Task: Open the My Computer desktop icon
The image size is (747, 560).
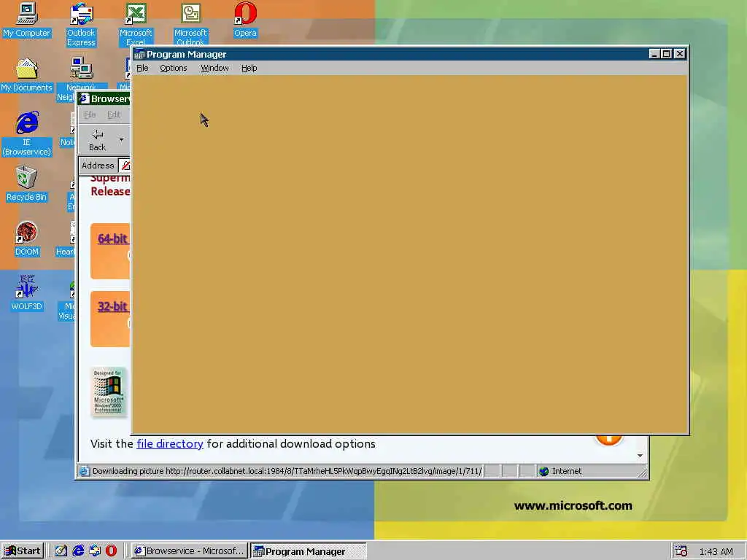Action: [x=27, y=20]
